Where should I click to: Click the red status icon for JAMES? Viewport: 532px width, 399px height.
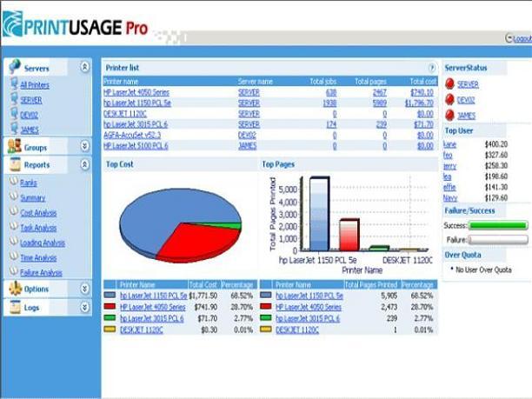[x=449, y=115]
